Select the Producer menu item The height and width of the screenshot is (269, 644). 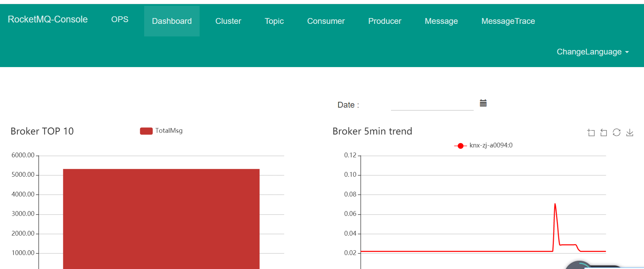[385, 21]
